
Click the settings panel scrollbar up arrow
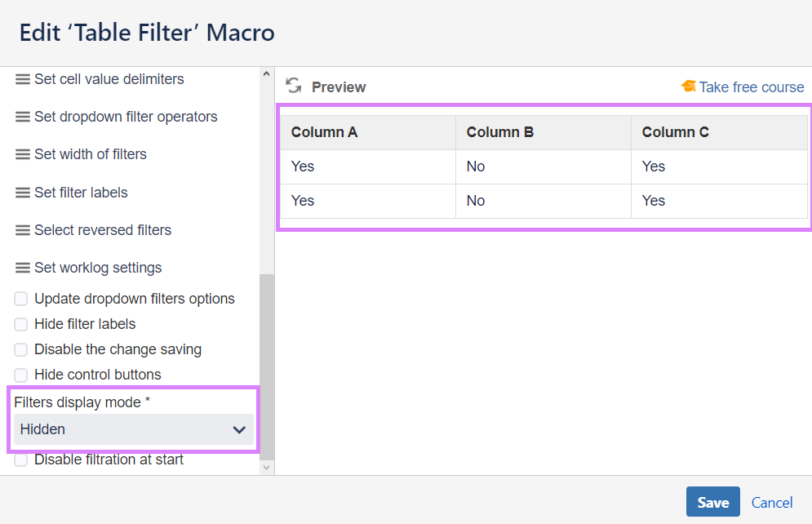(x=266, y=75)
